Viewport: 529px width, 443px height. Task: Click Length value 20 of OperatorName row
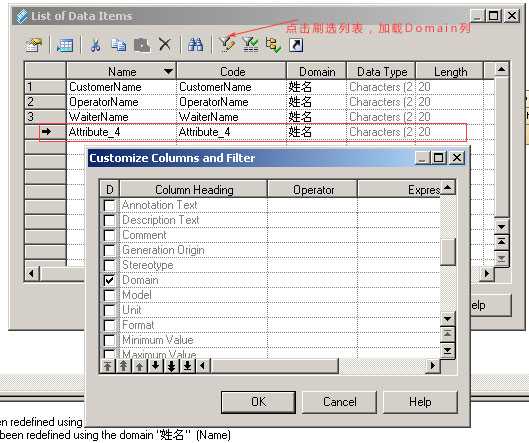click(450, 102)
